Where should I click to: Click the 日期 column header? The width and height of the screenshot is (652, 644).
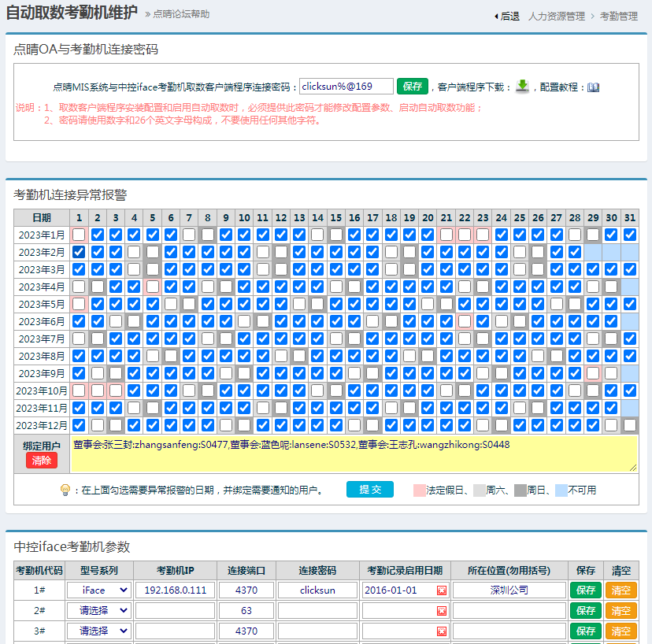[42, 218]
